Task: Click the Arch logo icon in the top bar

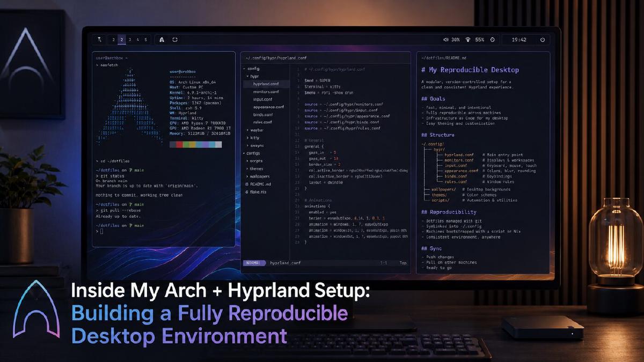Action: click(x=162, y=40)
